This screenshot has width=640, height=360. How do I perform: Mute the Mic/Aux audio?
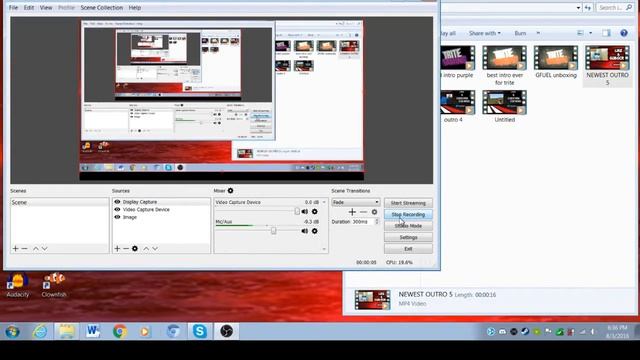coord(304,231)
